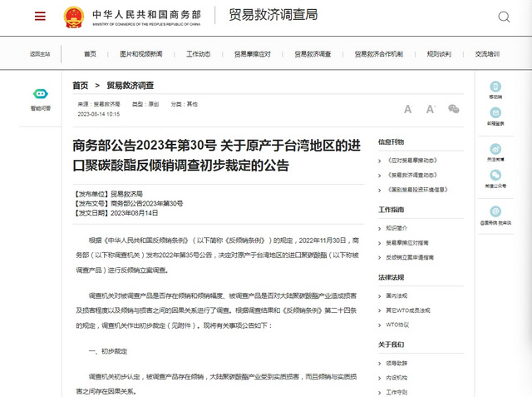Click the 工作指南 section heading
This screenshot has width=532, height=397.
(x=392, y=210)
